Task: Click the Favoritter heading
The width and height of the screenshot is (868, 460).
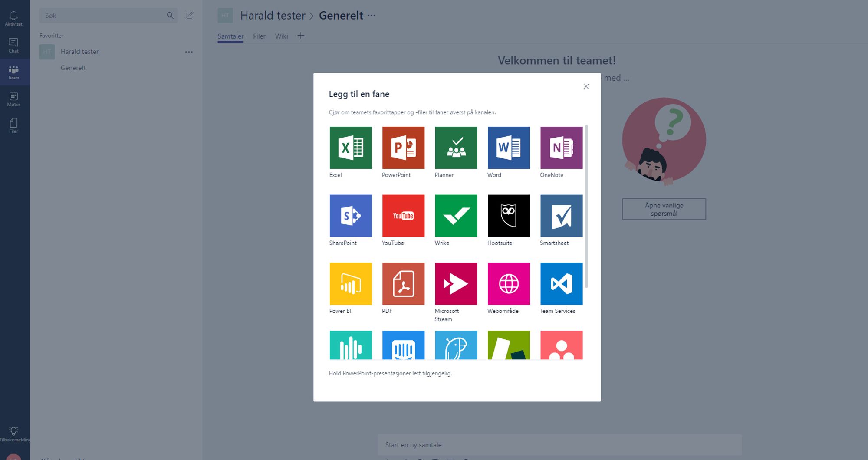Action: (x=51, y=36)
